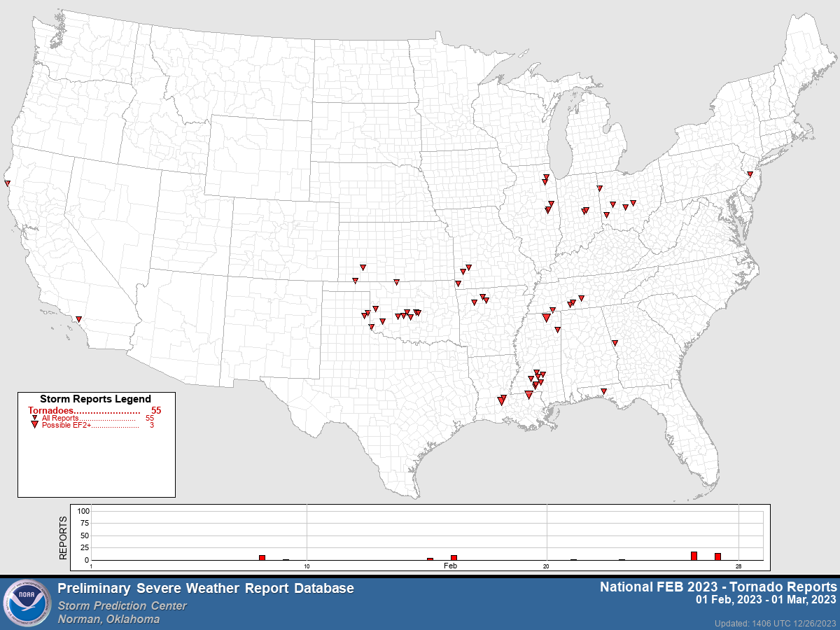Click the northernmost tornado marker in Kansas
This screenshot has height=630, width=840.
pos(363,267)
